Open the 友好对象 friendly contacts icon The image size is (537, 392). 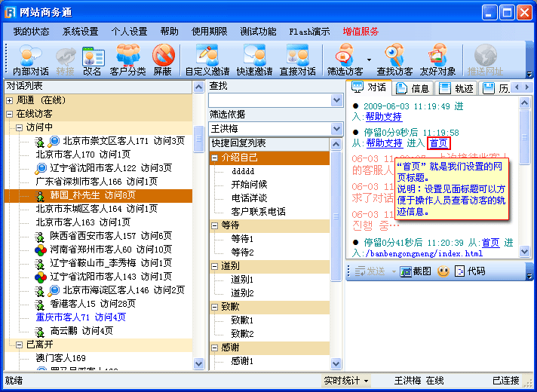(x=437, y=60)
